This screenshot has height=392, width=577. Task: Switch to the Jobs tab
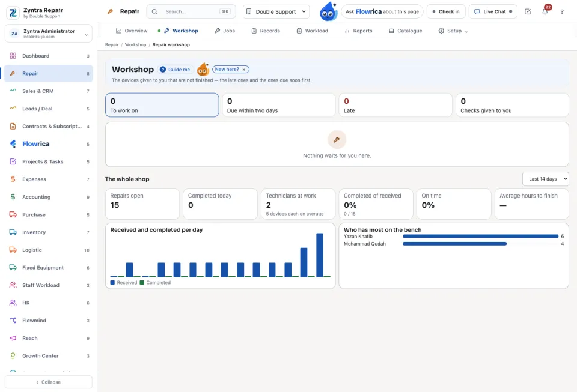pos(225,31)
